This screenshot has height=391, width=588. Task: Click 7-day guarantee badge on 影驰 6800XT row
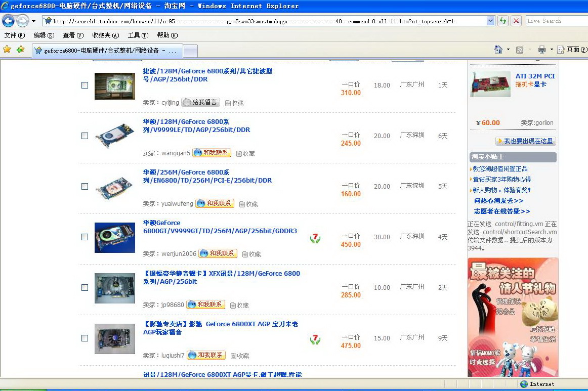[315, 339]
